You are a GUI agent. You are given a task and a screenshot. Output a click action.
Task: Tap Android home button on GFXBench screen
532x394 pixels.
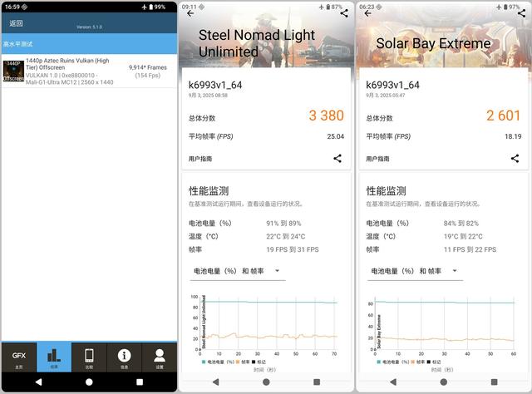(89, 382)
